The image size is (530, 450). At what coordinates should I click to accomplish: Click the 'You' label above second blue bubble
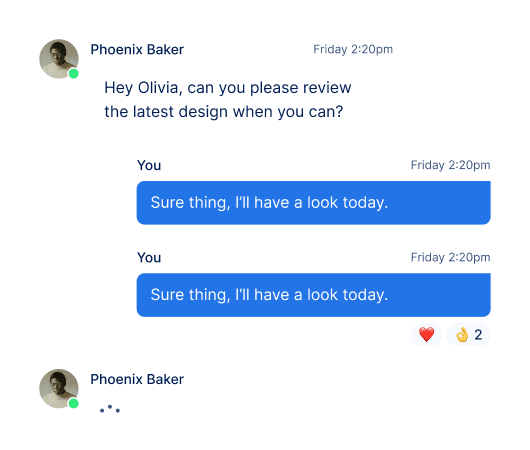click(149, 258)
